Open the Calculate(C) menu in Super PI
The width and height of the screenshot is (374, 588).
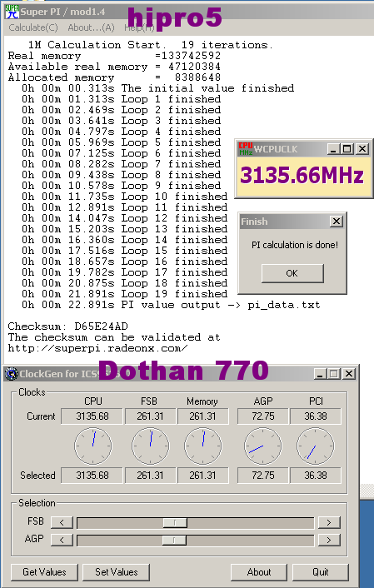click(33, 27)
